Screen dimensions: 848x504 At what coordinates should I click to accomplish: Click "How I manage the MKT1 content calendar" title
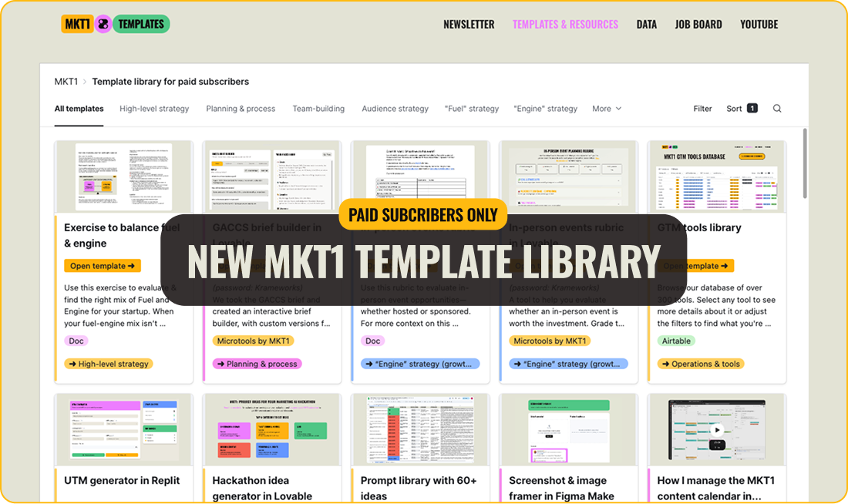click(x=716, y=489)
